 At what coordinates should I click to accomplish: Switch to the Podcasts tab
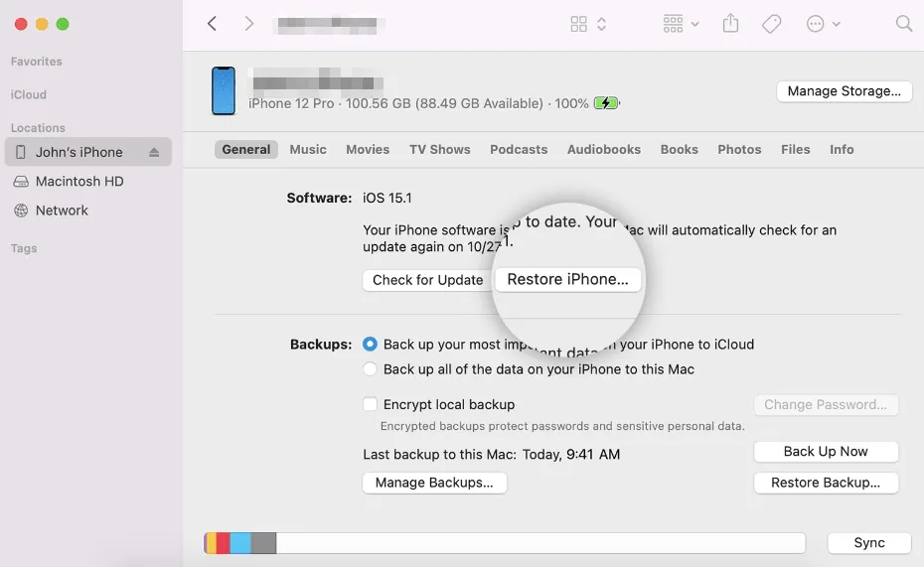[519, 150]
